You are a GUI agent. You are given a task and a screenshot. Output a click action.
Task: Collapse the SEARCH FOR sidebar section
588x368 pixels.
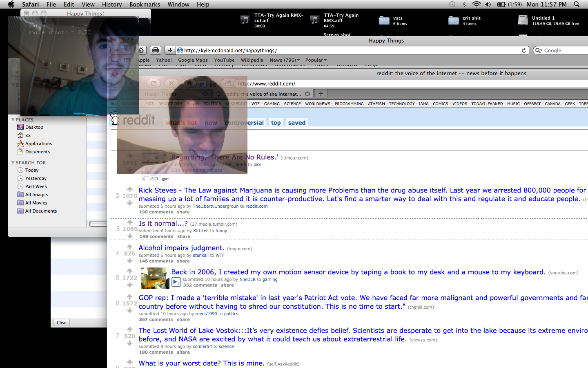point(13,163)
